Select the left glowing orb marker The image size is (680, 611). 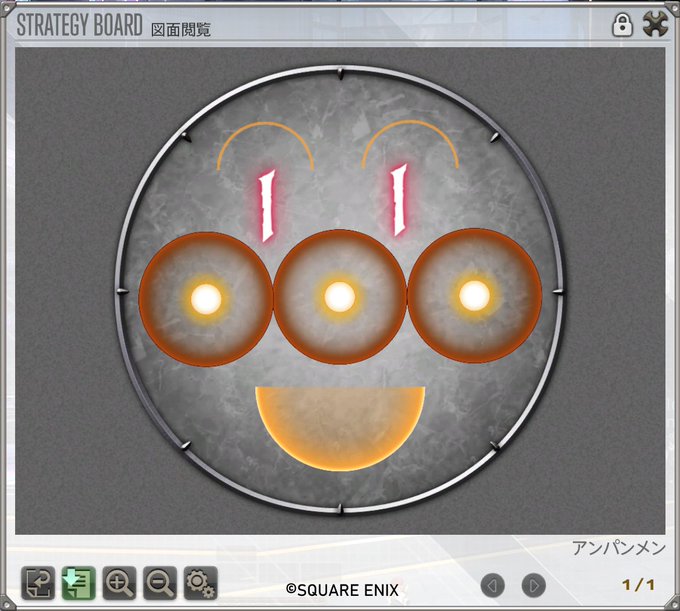pyautogui.click(x=206, y=299)
